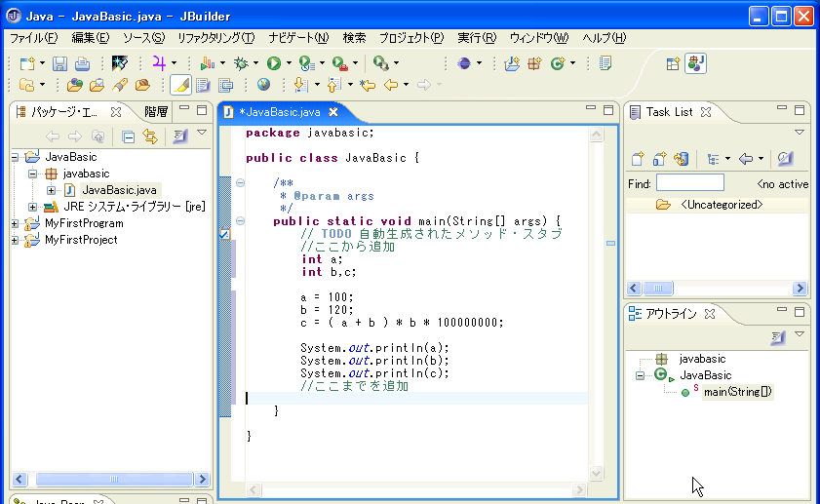
Task: Click the New Java Class icon
Action: [x=558, y=63]
